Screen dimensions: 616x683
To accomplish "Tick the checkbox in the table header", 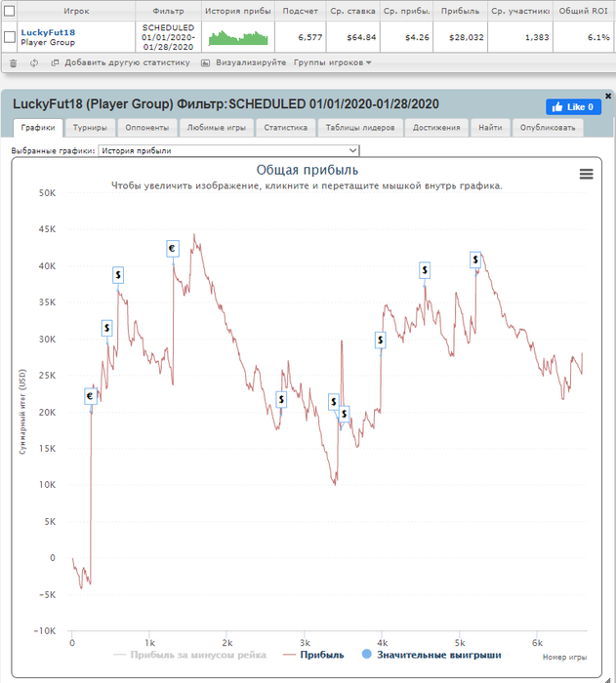I will (9, 11).
